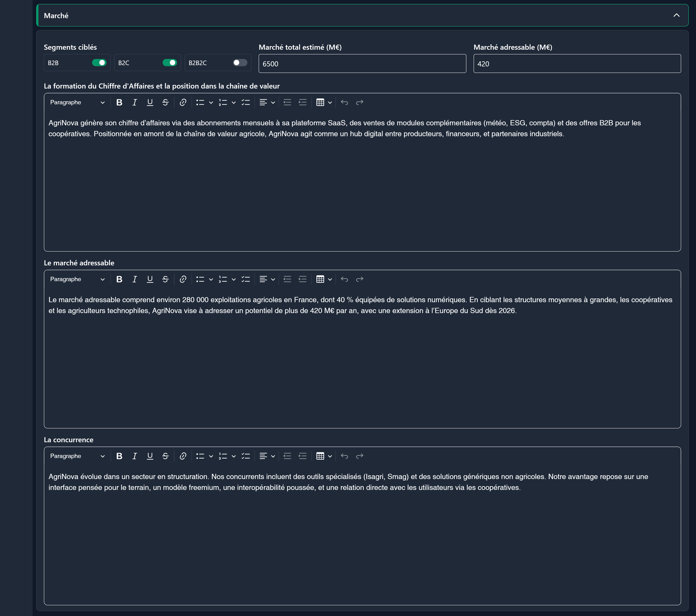This screenshot has width=696, height=616.
Task: Click Italic in the marché adressable editor
Action: (134, 279)
